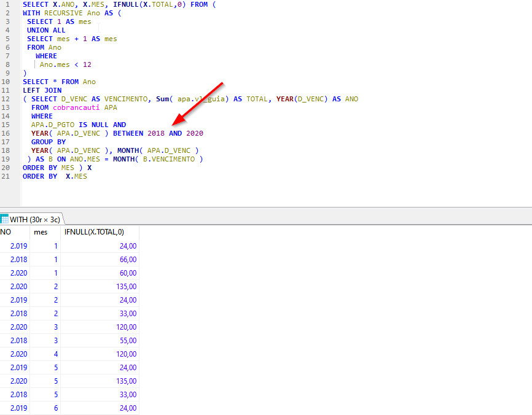Click line number 21 in the gutter
This screenshot has height=415, width=532.
coord(6,176)
